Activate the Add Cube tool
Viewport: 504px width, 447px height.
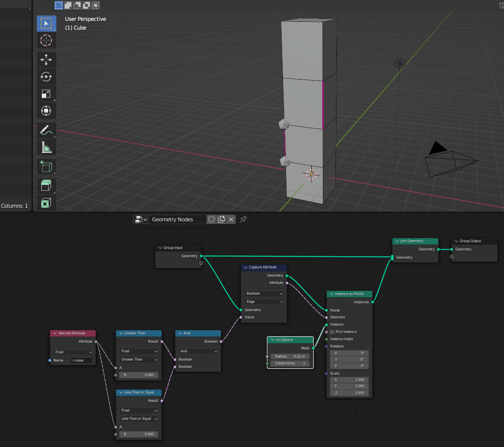(x=46, y=167)
